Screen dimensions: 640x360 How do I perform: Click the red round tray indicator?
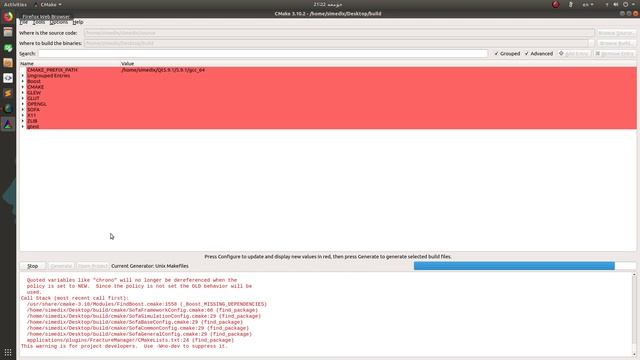tap(556, 4)
